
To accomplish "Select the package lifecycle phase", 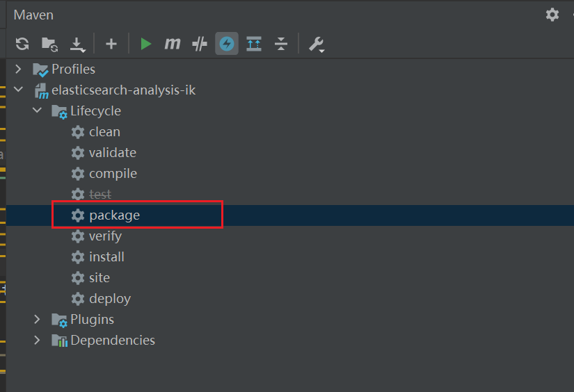I will pyautogui.click(x=290, y=215).
